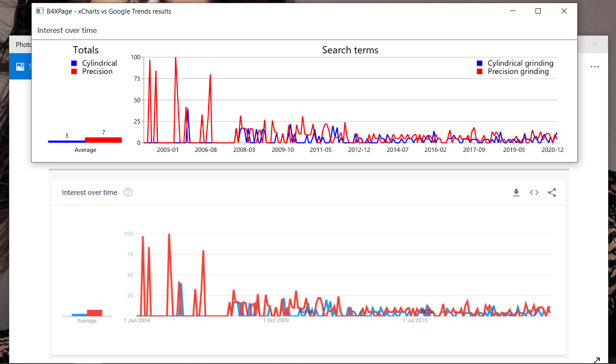Click the Note marker above "1 Oct 2009"
Screen dimensions: 616x364
click(x=306, y=311)
